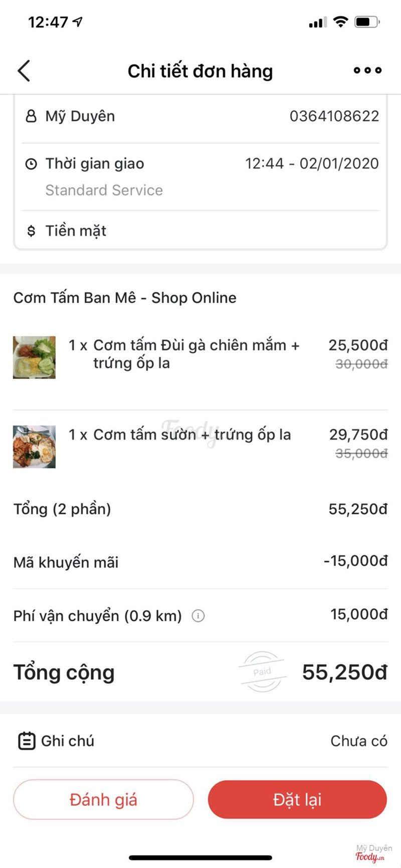The width and height of the screenshot is (401, 868).
Task: Tap the back arrow icon
Action: (24, 71)
